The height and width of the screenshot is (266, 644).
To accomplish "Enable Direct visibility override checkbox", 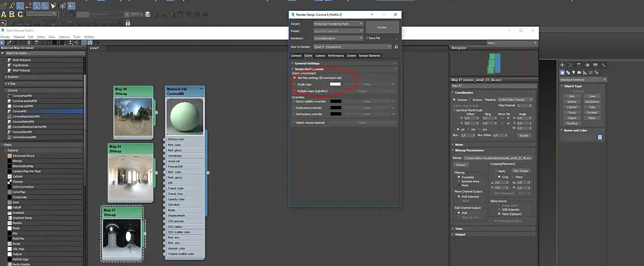I will tap(294, 101).
